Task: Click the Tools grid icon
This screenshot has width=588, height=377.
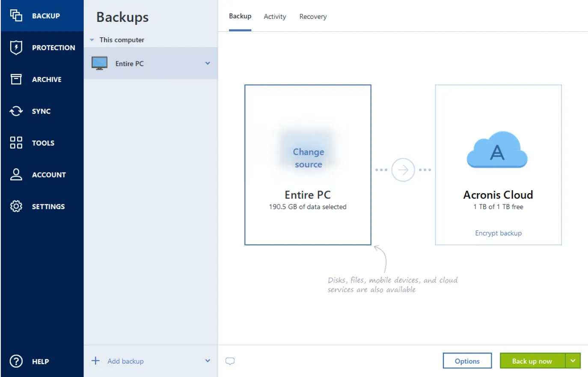Action: [x=16, y=143]
